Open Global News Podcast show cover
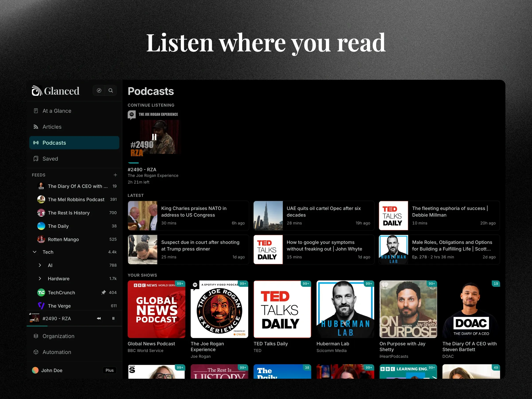The height and width of the screenshot is (399, 532). [156, 309]
